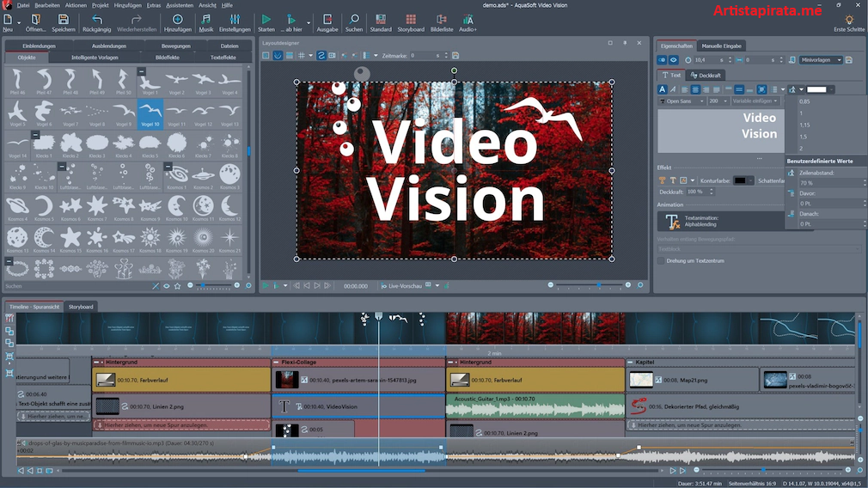The width and height of the screenshot is (868, 488).
Task: Open Datei menu
Action: (23, 5)
